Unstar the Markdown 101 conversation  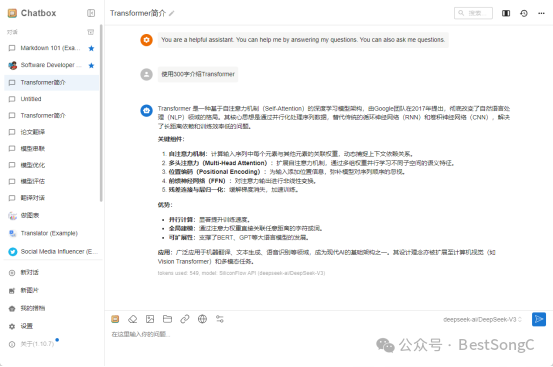[91, 48]
